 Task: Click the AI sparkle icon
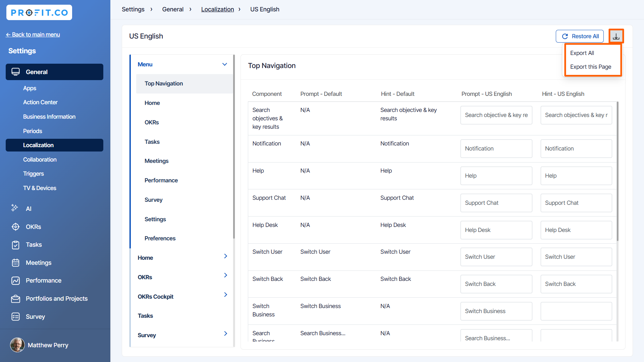[15, 208]
